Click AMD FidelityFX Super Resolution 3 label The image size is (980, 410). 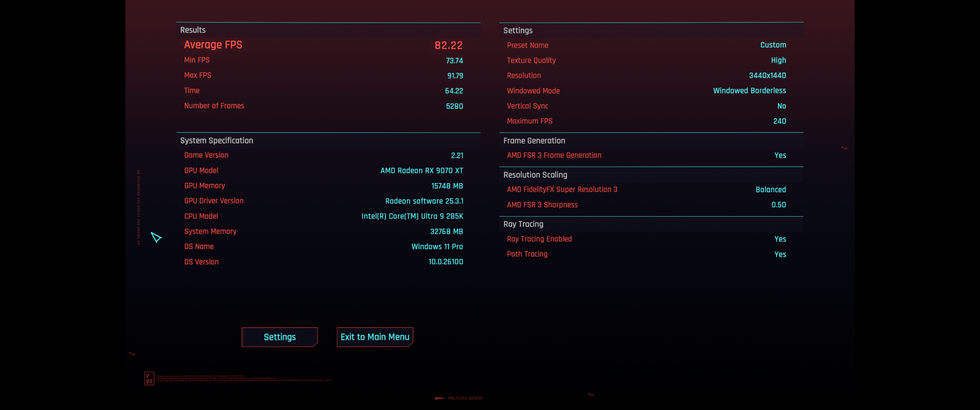click(x=562, y=190)
